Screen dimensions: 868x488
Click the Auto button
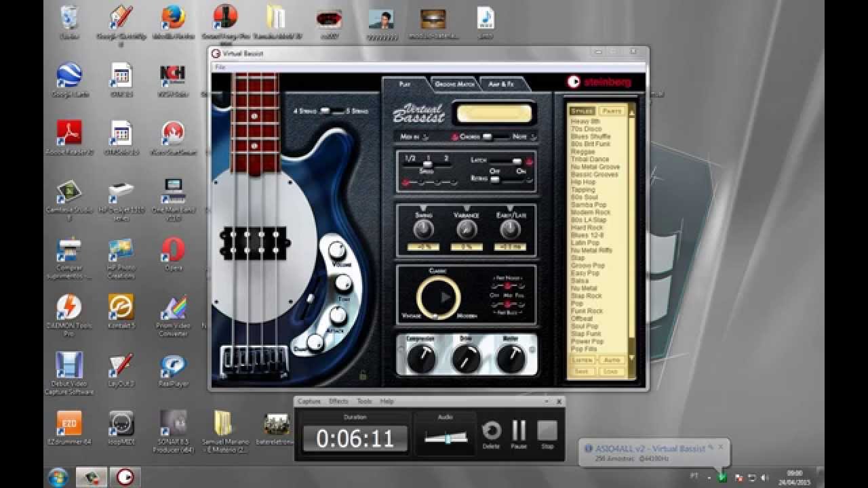pos(612,361)
